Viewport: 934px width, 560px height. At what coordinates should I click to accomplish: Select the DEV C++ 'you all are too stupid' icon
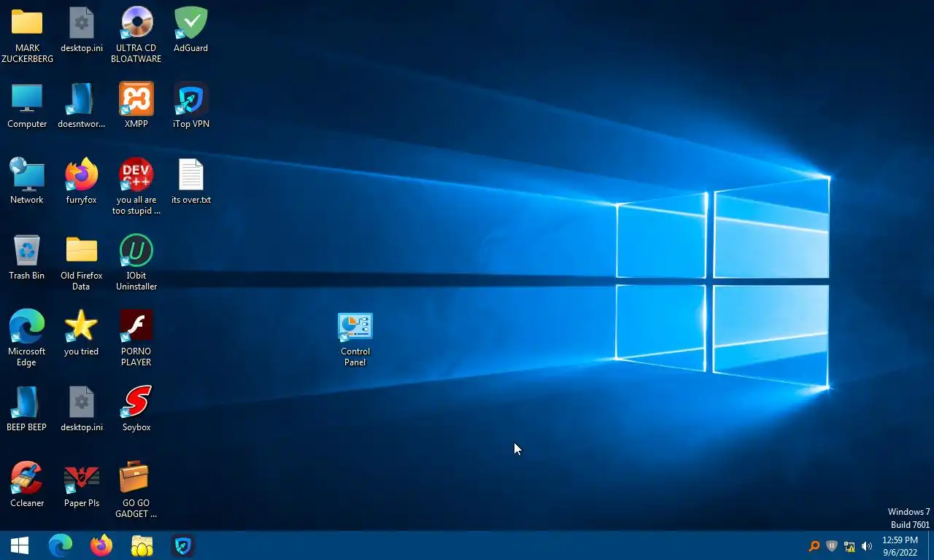[136, 175]
